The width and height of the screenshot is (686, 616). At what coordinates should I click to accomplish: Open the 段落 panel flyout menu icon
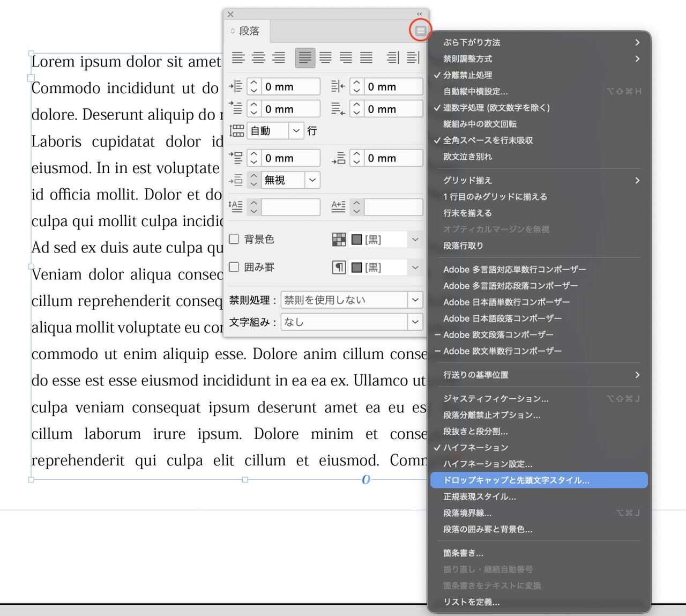pos(421,31)
